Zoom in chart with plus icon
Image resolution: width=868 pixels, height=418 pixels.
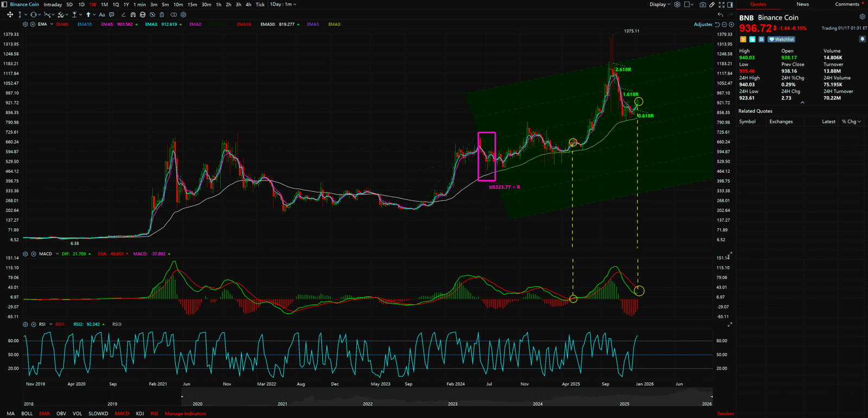[731, 24]
